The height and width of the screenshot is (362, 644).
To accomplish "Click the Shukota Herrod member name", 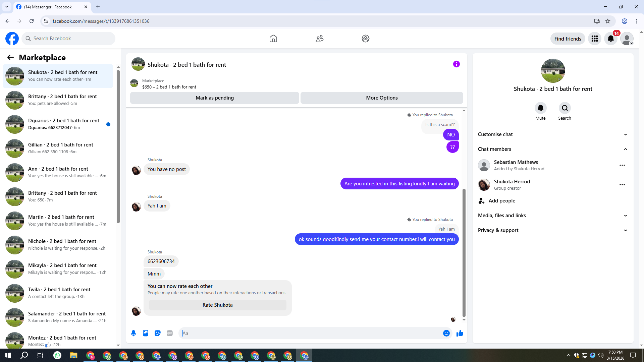I will pos(512,182).
